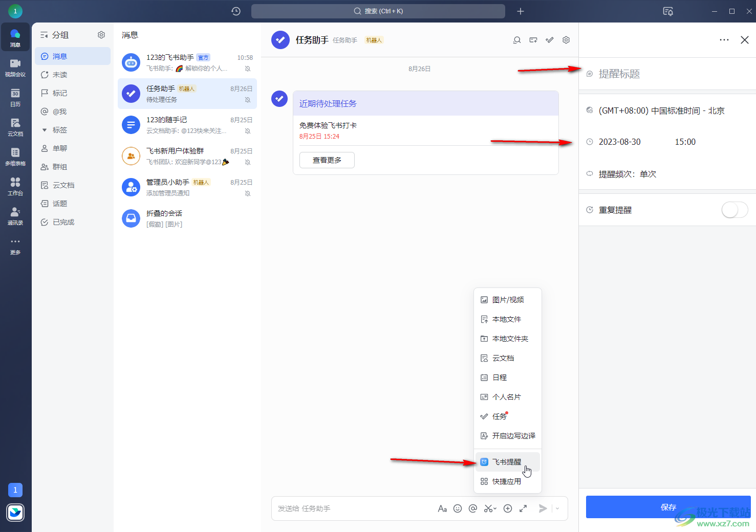Click the 查看更多 button in task card

(327, 160)
